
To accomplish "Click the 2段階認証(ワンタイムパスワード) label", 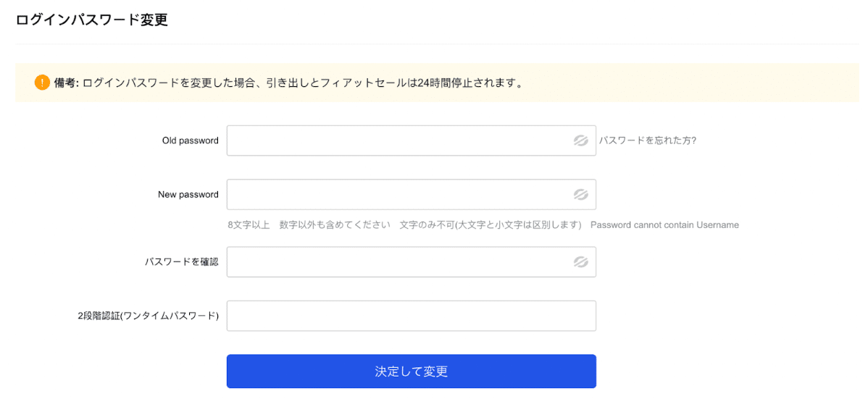I will click(148, 316).
